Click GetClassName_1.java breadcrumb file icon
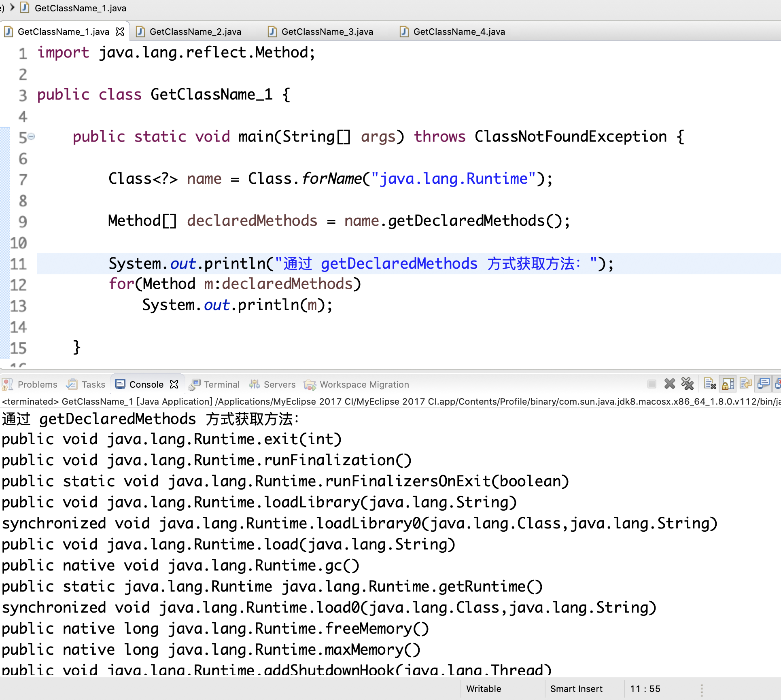 25,8
